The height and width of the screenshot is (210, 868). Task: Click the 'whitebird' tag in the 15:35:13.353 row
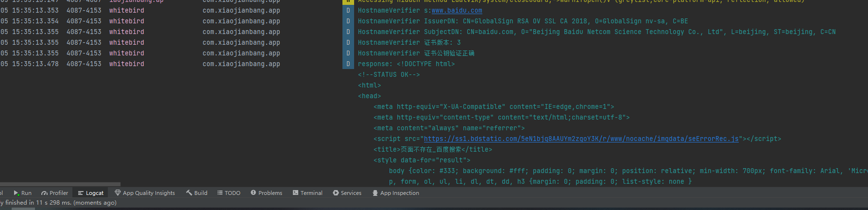(127, 10)
